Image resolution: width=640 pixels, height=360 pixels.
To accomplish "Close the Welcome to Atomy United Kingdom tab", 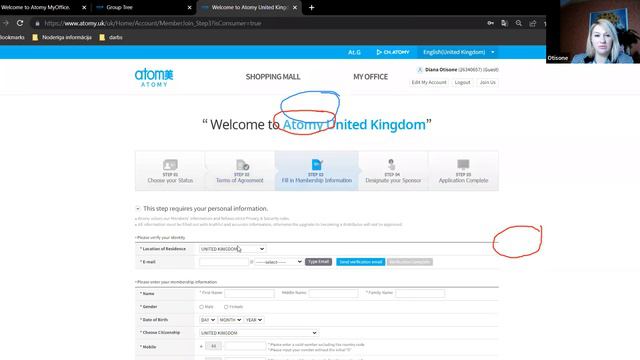I will tap(295, 7).
